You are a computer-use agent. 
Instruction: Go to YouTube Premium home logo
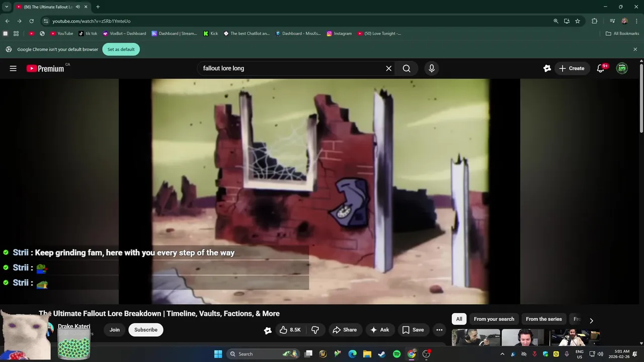(45, 68)
